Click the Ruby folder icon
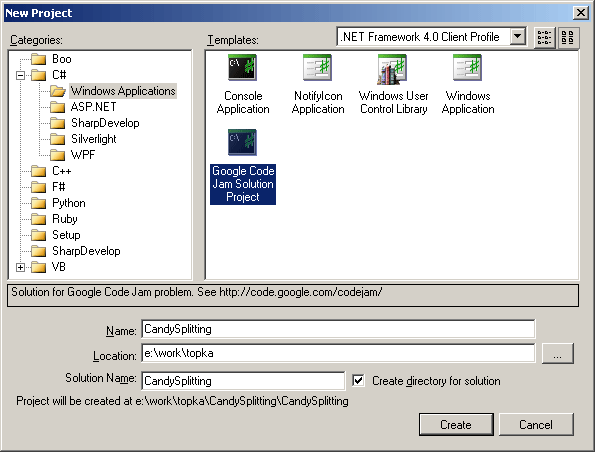The width and height of the screenshot is (595, 452). click(x=39, y=219)
